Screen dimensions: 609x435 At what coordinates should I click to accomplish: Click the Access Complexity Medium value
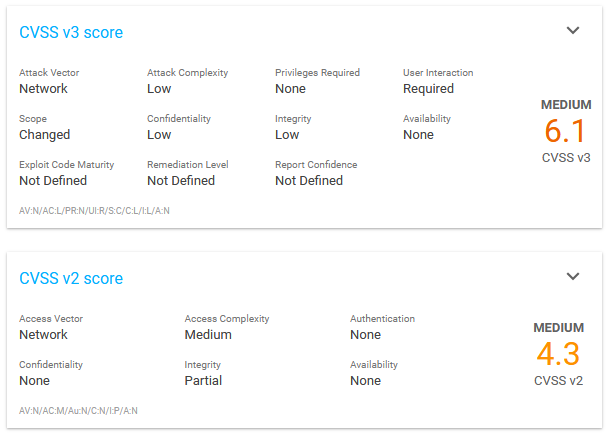[x=208, y=334]
